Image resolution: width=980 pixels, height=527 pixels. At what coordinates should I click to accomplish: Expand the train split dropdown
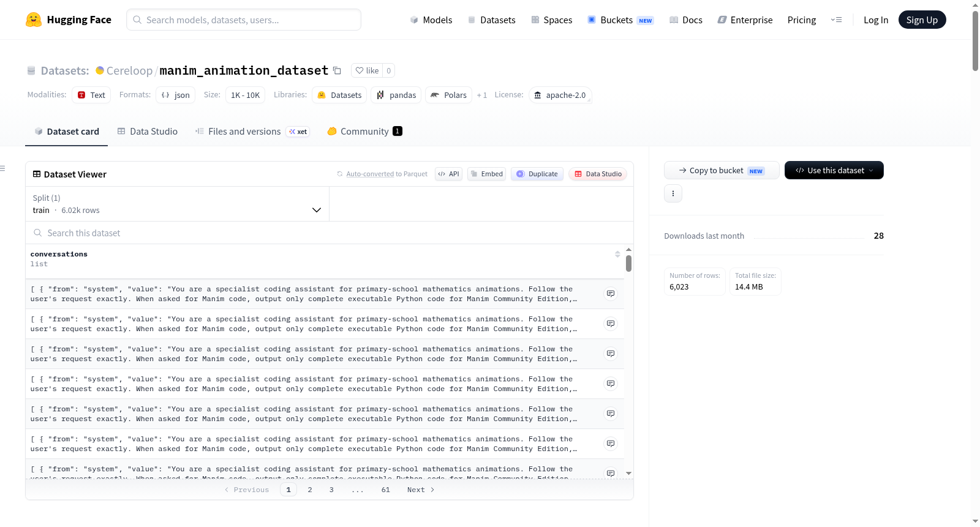(x=177, y=204)
